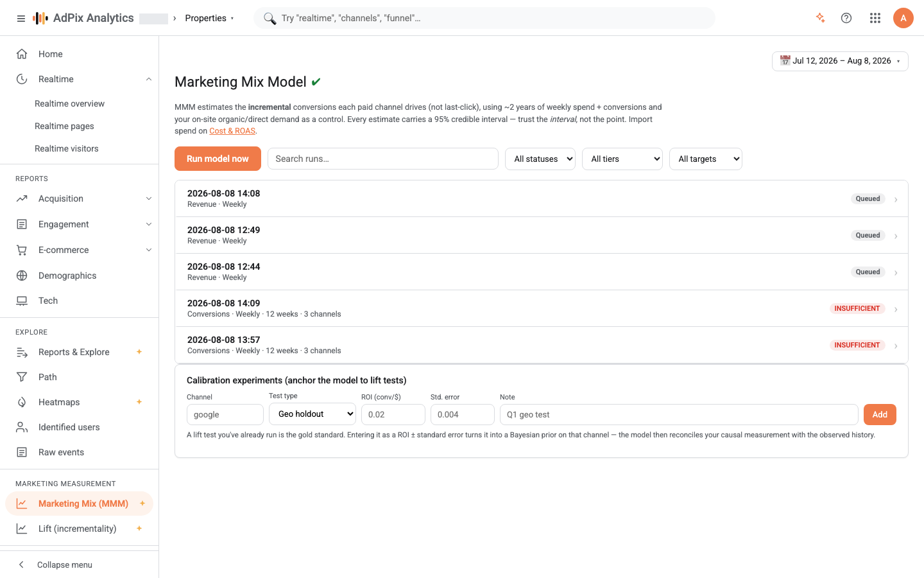Open the 2026-08-08 14:09 insufficient run

click(541, 308)
